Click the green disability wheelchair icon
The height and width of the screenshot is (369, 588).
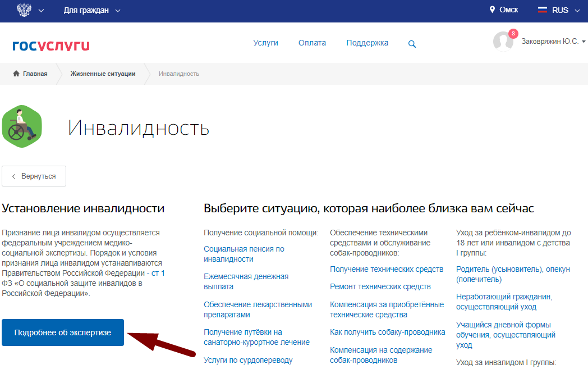click(x=22, y=126)
